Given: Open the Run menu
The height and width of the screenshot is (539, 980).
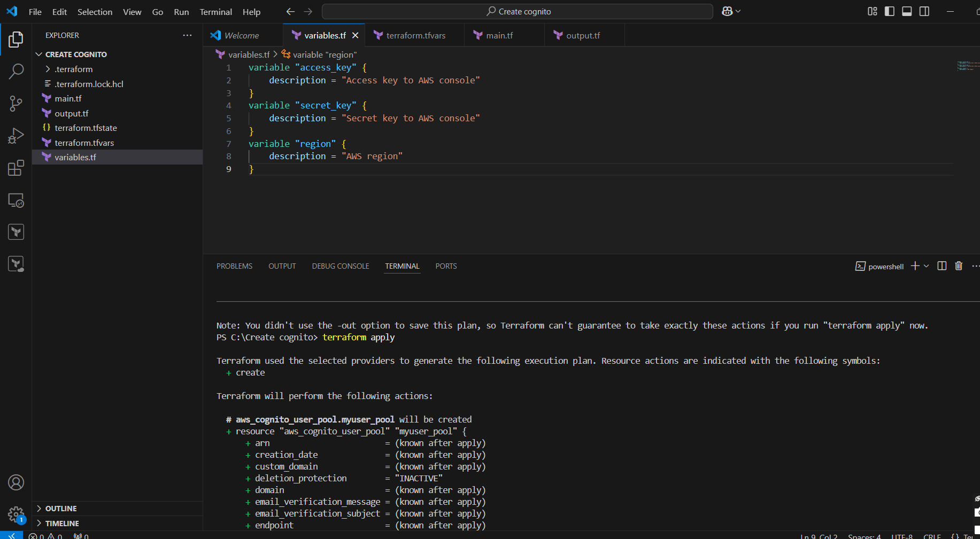Looking at the screenshot, I should click(x=181, y=12).
